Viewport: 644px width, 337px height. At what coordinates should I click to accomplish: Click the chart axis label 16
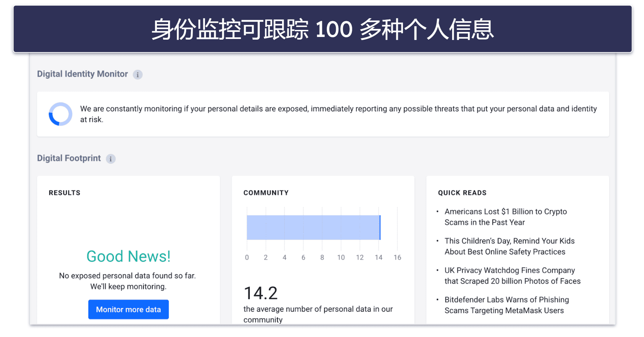click(x=397, y=257)
